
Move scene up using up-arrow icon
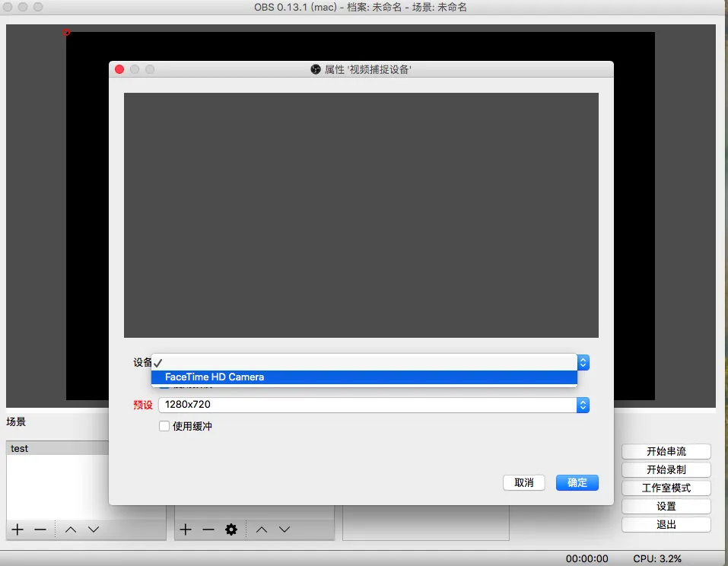click(70, 529)
